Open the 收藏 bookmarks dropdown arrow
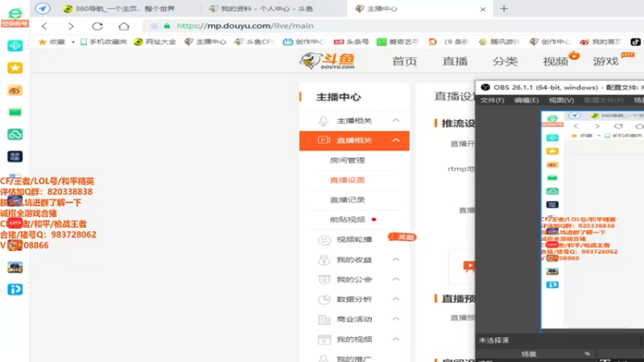This screenshot has height=362, width=644. click(73, 42)
